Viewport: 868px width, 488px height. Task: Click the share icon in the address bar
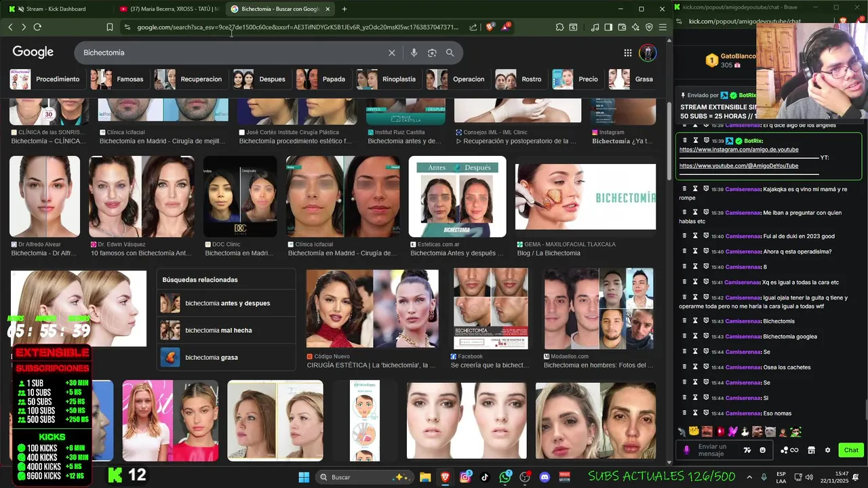click(x=473, y=27)
